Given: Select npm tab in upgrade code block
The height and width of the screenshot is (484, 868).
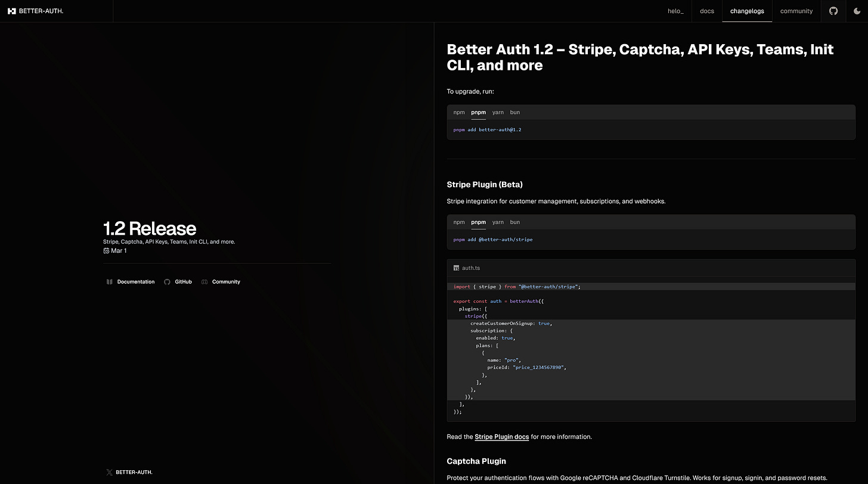Looking at the screenshot, I should (458, 112).
